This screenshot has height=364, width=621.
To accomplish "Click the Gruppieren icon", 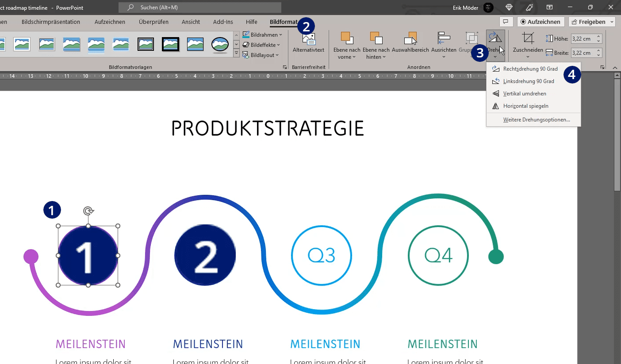I will point(471,38).
